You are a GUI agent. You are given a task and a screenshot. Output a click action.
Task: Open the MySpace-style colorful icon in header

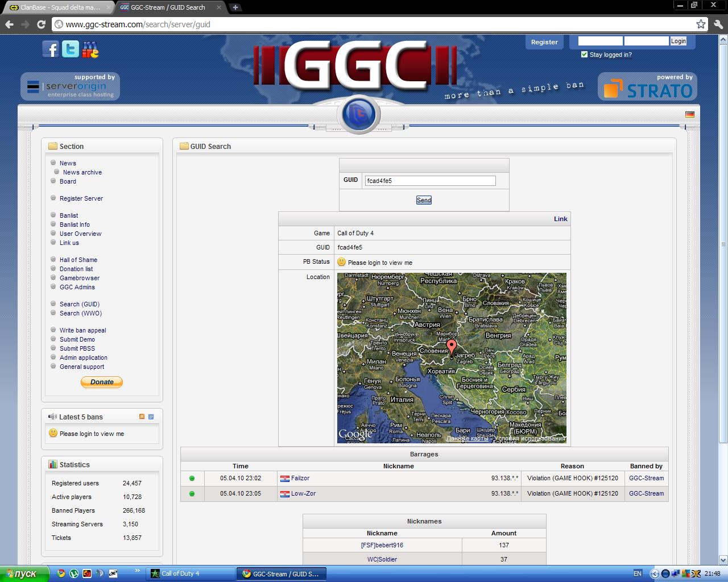point(90,49)
